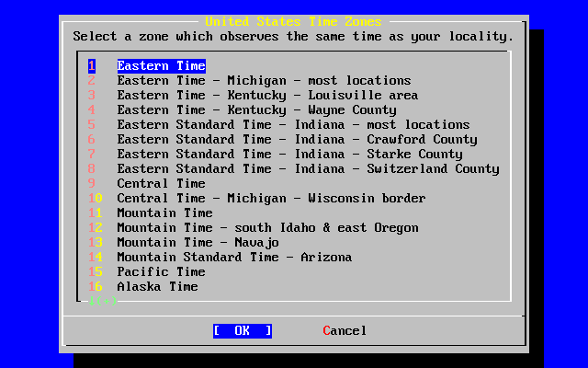Image resolution: width=588 pixels, height=368 pixels.
Task: Select the Pacific Time entry
Action: tap(161, 272)
